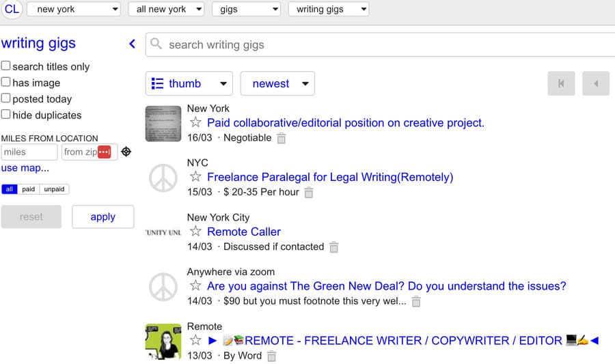Viewport: 615px width, 364px height.
Task: Collapse the sidebar with the left chevron
Action: [132, 44]
